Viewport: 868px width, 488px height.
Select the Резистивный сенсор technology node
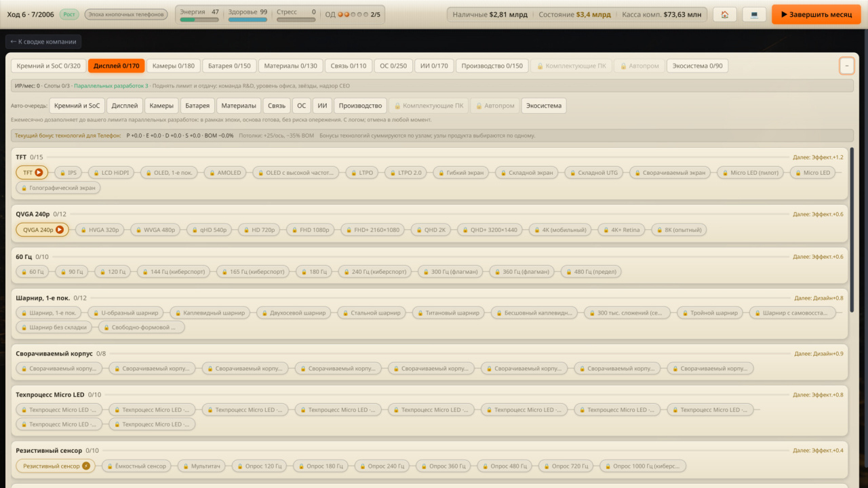56,466
